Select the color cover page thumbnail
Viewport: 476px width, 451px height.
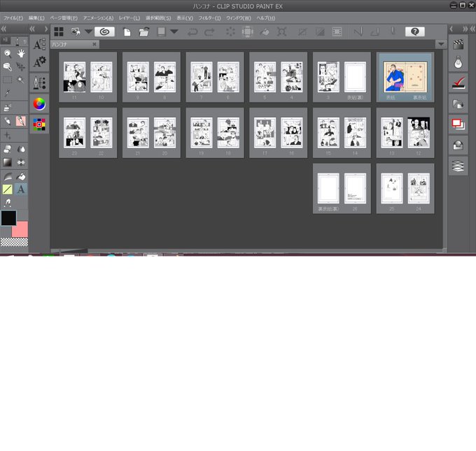point(405,77)
